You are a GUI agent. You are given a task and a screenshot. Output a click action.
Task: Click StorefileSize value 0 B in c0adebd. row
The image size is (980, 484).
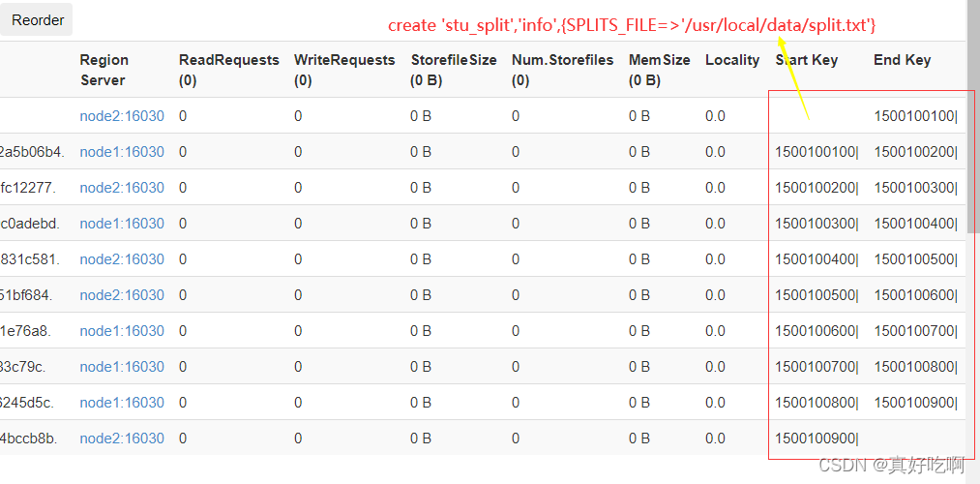421,224
